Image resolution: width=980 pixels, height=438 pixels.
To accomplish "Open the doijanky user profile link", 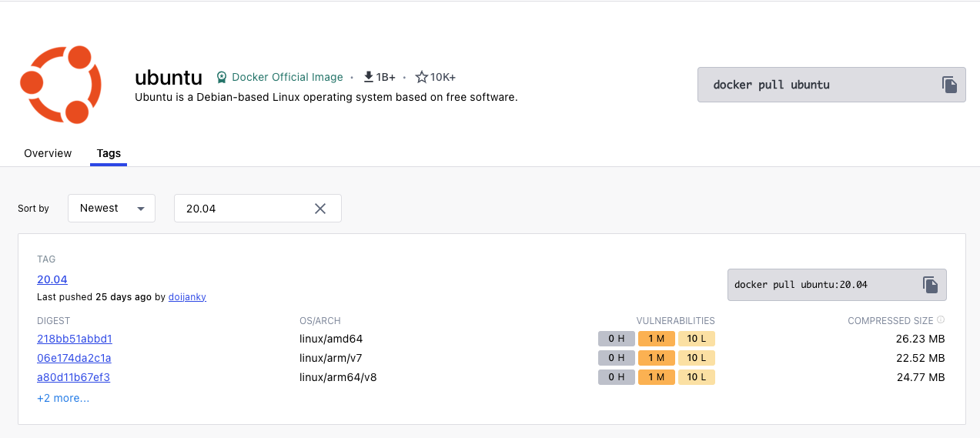I will [187, 296].
